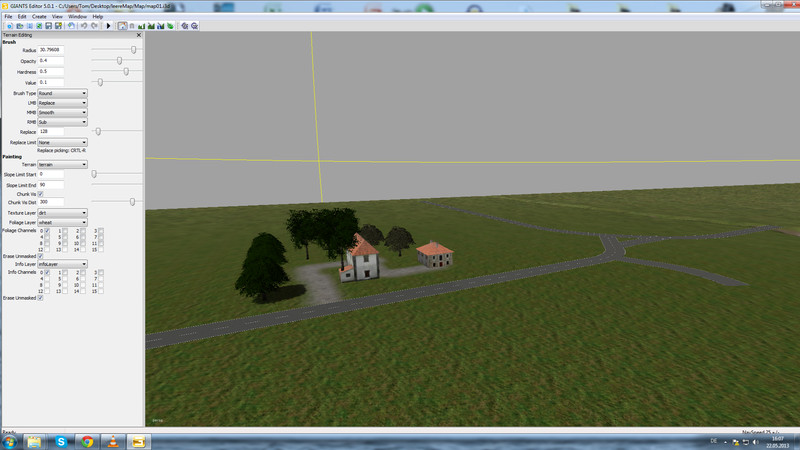Viewport: 800px width, 450px height.
Task: Click the Slope Limit Start field
Action: (51, 174)
